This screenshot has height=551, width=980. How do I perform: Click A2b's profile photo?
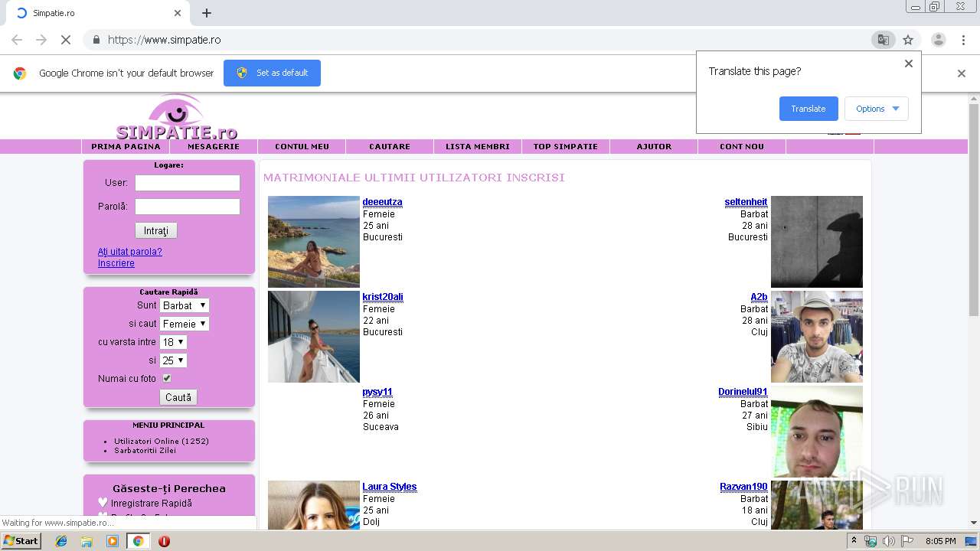tap(817, 337)
